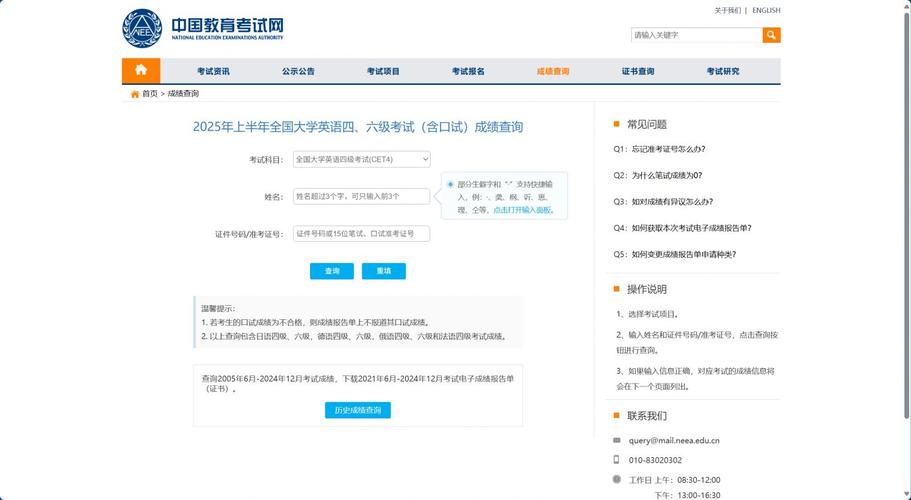Click the page vertical scrollbar
Viewport: 911px width, 500px height.
pyautogui.click(x=906, y=215)
